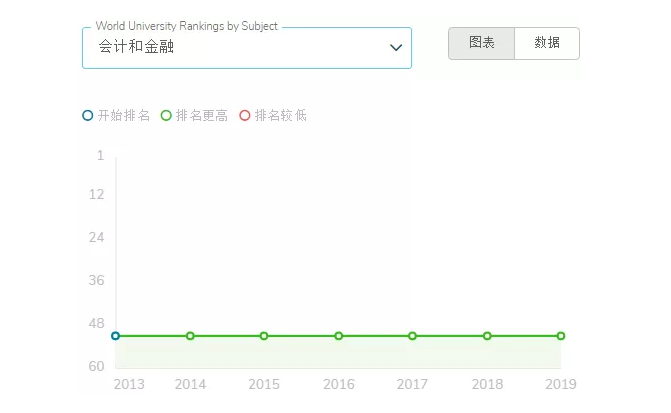Toggle the 排名更高 legend item
The width and height of the screenshot is (671, 413).
click(194, 116)
